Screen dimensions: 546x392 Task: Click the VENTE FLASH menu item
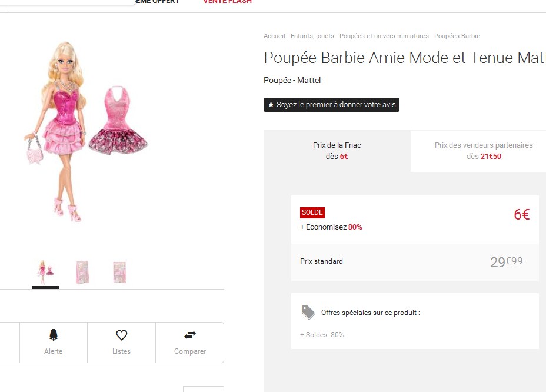227,2
